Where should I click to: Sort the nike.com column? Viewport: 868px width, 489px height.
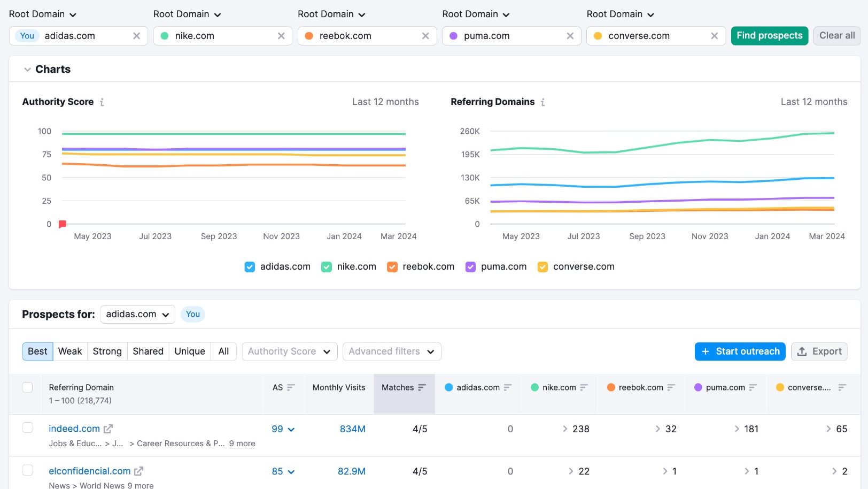coord(584,387)
